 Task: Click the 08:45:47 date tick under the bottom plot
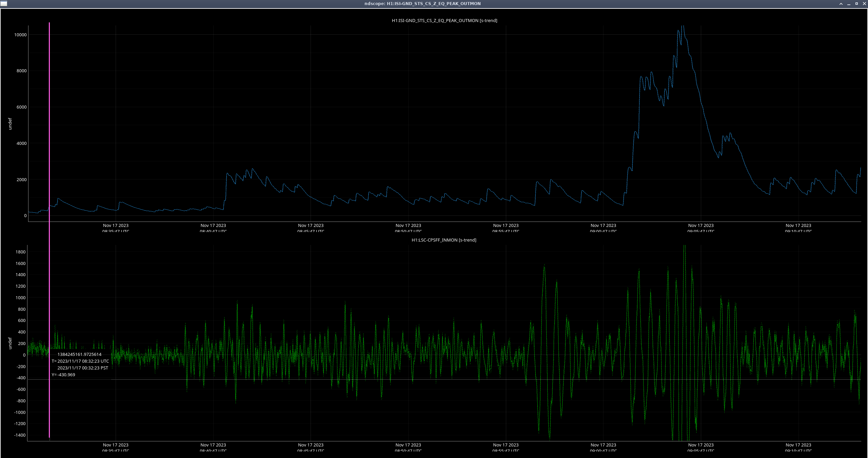pyautogui.click(x=311, y=447)
